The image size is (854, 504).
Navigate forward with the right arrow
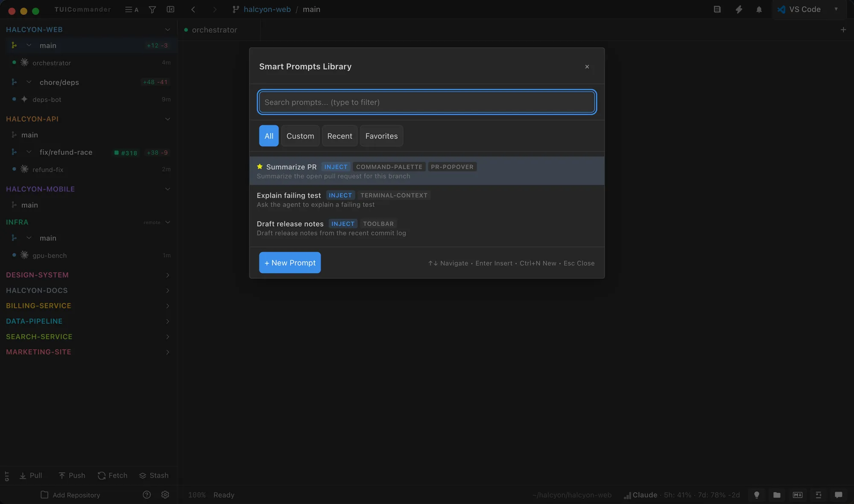click(214, 9)
